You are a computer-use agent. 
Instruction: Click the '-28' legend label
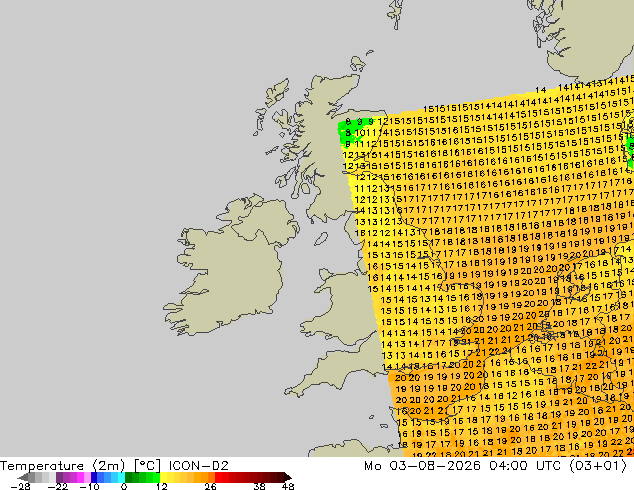point(20,486)
